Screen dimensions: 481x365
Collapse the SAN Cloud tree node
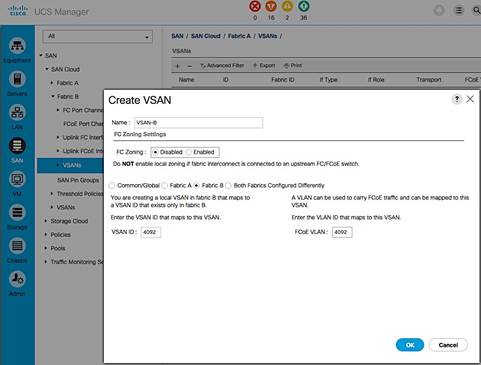[x=47, y=69]
